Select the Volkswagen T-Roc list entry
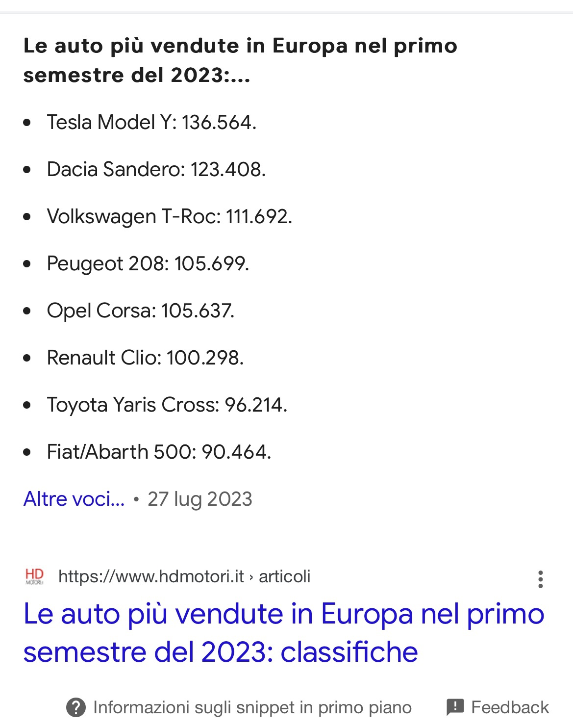 pyautogui.click(x=169, y=216)
